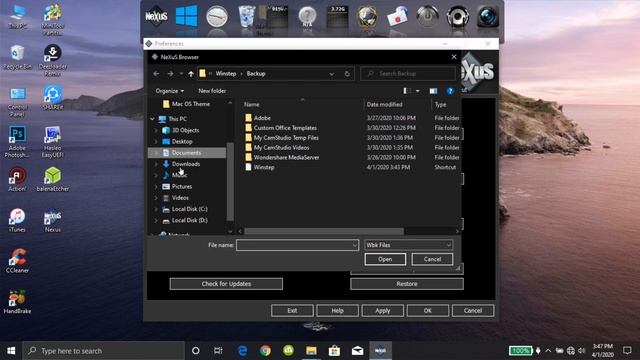Open This PC desktop icon
Image resolution: width=640 pixels, height=360 pixels.
(18, 16)
